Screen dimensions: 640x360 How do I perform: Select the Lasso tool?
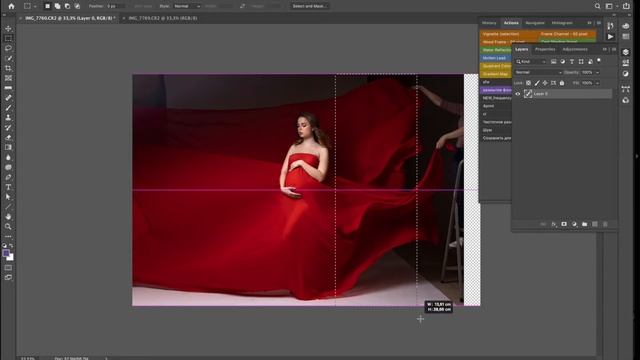click(x=8, y=48)
